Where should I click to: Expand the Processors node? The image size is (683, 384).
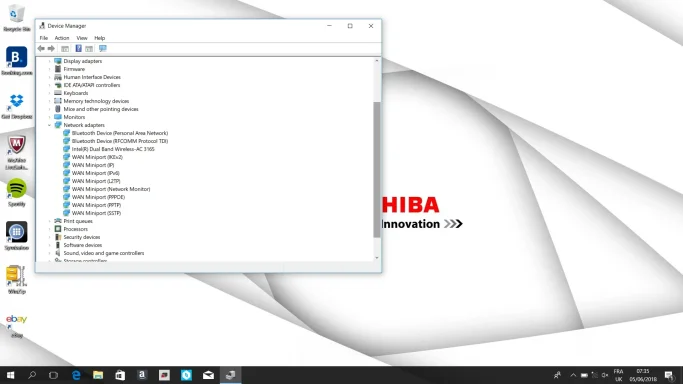50,229
